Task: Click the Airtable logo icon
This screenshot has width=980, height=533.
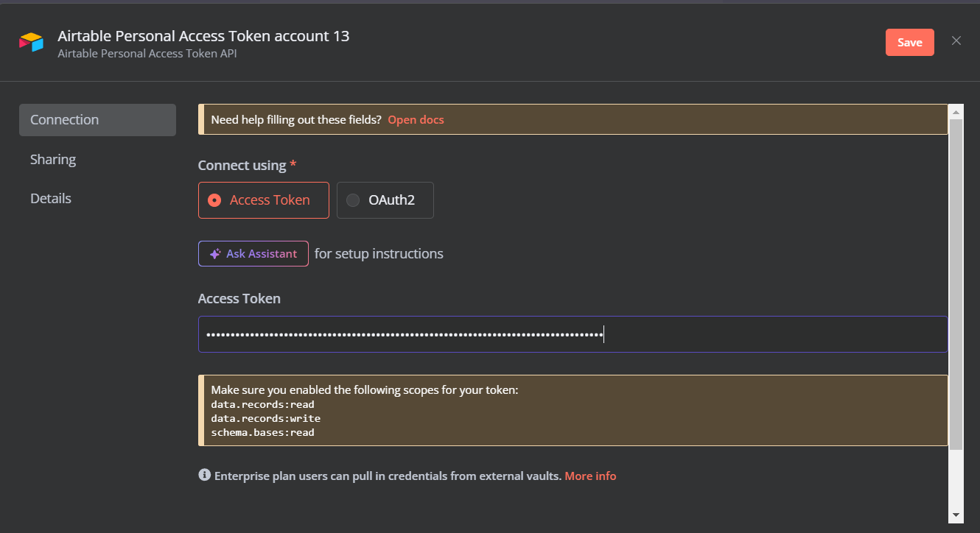Action: coord(31,42)
